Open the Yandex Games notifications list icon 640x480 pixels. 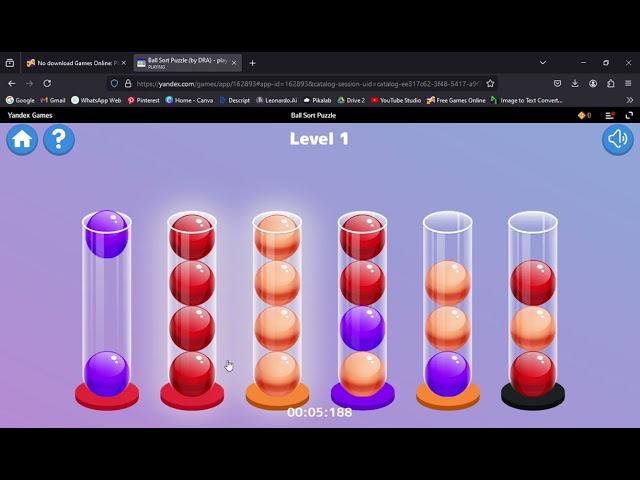(x=610, y=116)
